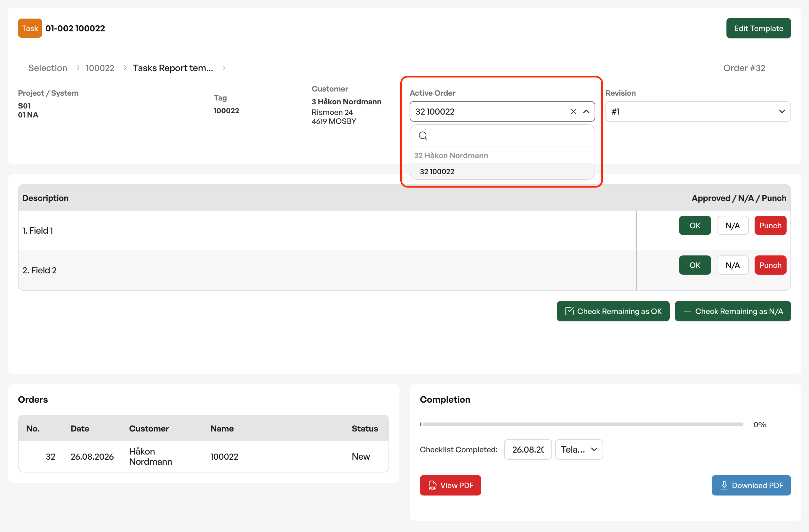Click Check Remaining as OK button
809x532 pixels.
[x=613, y=311]
